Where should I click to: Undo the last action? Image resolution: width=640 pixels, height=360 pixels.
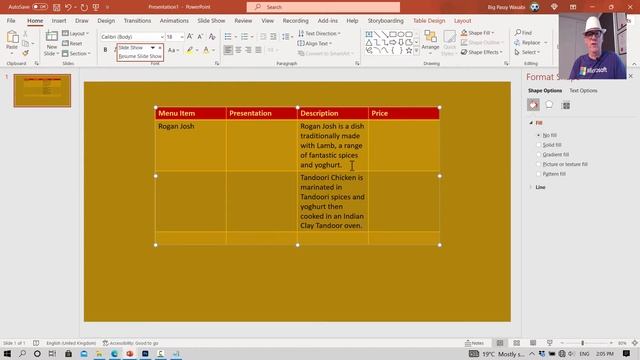68,7
